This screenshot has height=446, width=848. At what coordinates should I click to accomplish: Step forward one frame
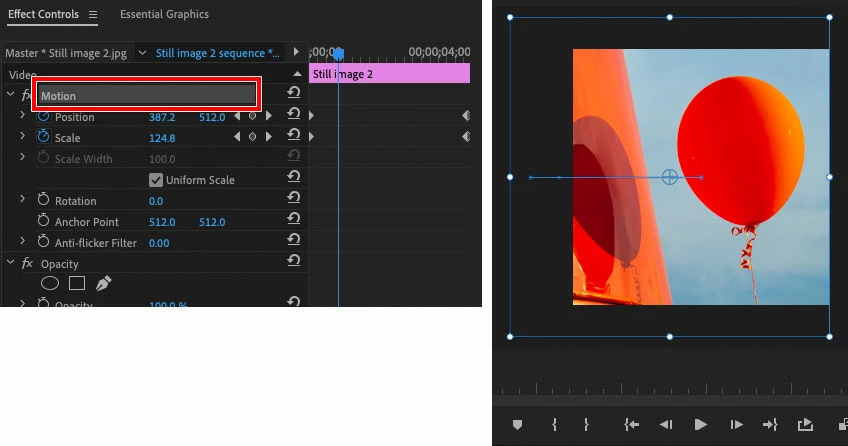click(x=736, y=425)
